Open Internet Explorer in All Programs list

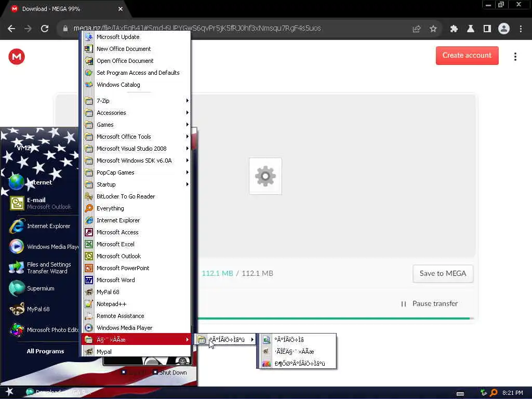(x=136, y=220)
